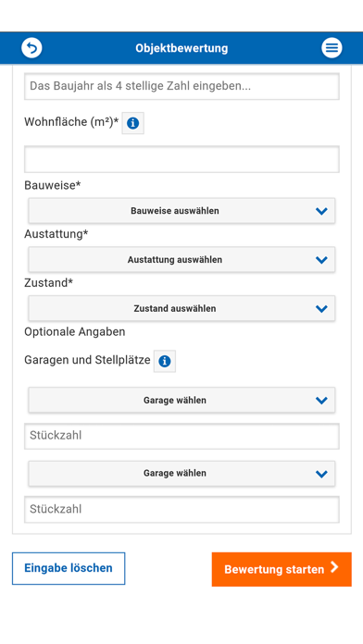
Task: Open the hamburger menu icon
Action: tap(332, 47)
